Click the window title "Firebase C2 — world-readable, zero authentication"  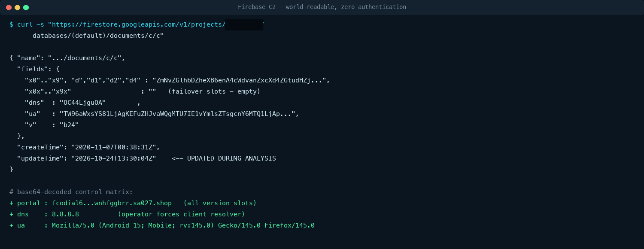tap(322, 7)
